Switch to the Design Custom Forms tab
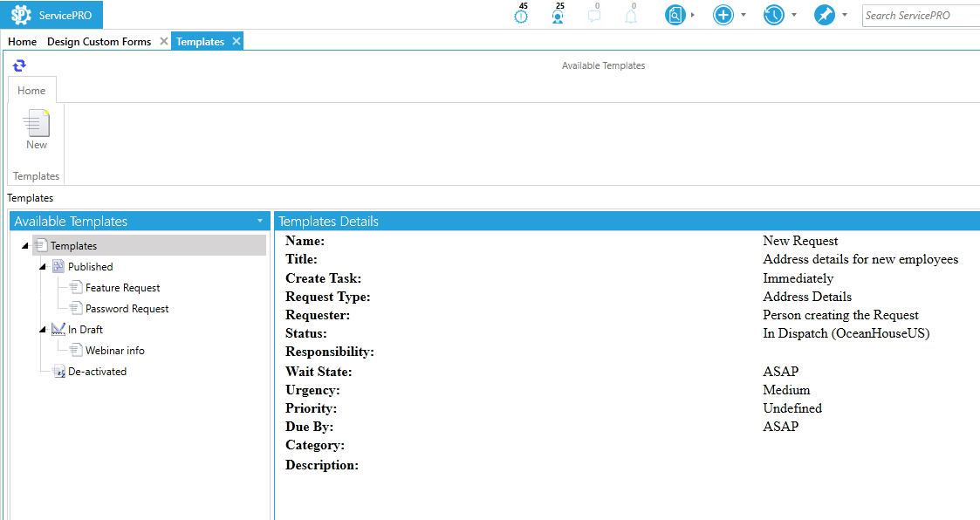980x520 pixels. (x=99, y=41)
